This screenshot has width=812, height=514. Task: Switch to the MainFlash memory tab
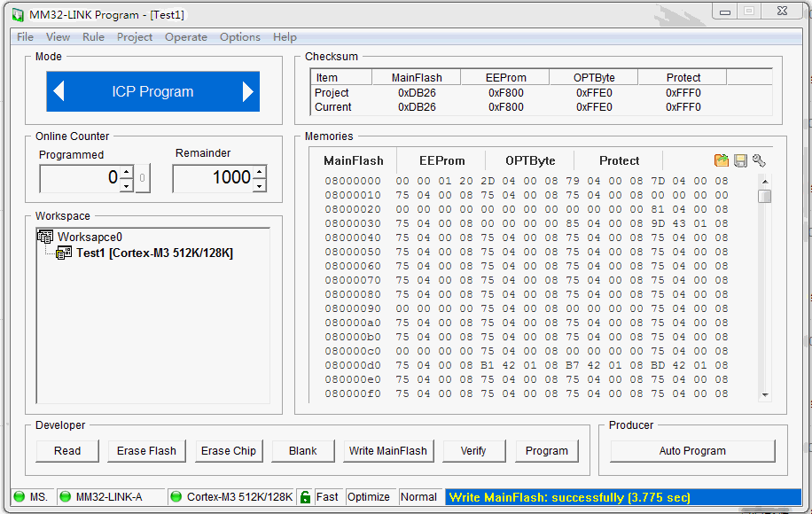point(353,160)
